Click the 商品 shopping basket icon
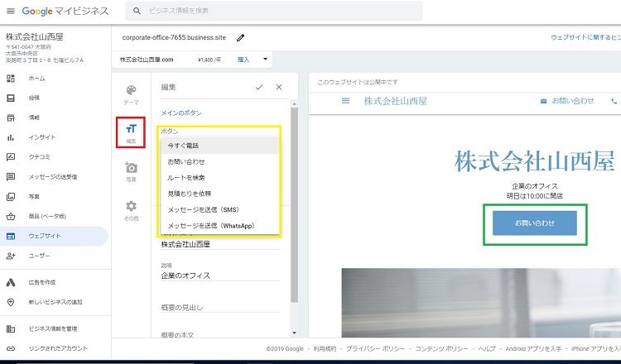Screen dimensions: 621x364 (x=11, y=217)
